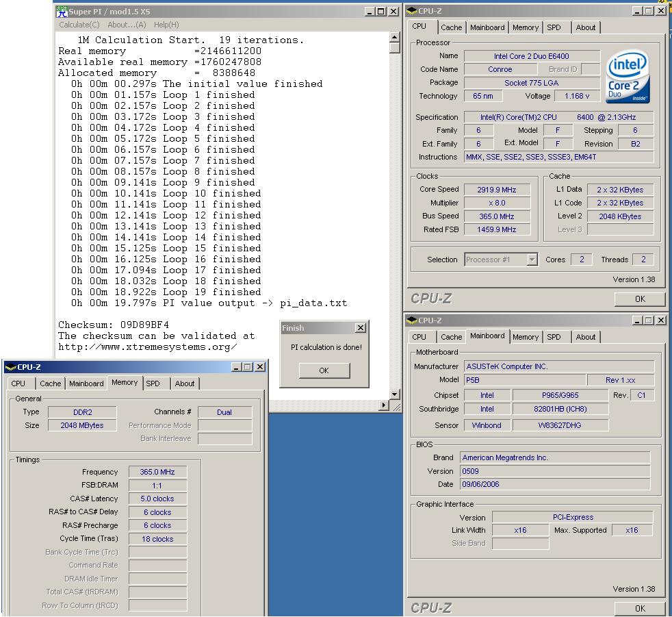This screenshot has height=617, width=672.
Task: Click the Rated FSB value 1459.9 MHz
Action: tap(497, 229)
